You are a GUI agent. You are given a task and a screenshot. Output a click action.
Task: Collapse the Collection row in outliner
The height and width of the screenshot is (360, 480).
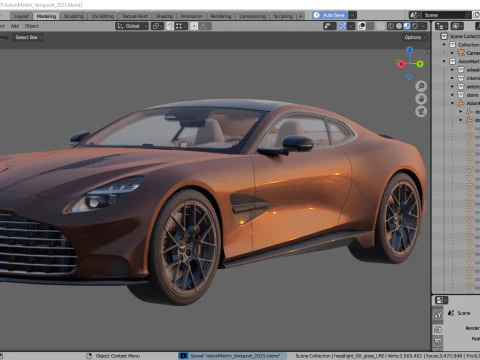pyautogui.click(x=444, y=44)
